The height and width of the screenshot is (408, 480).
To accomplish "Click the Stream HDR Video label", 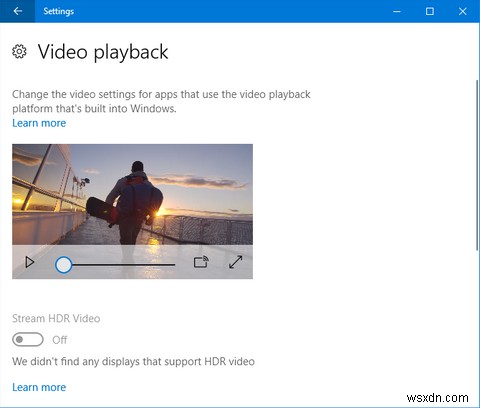I will coord(56,318).
